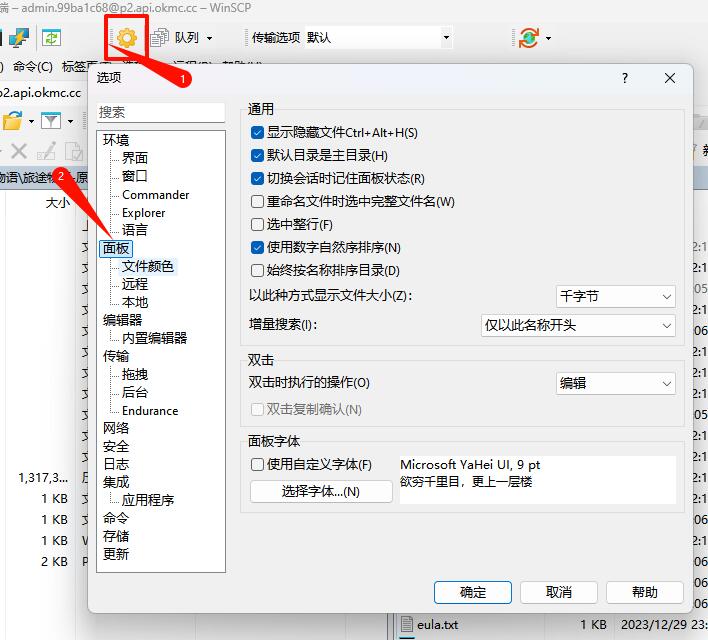This screenshot has width=708, height=640.
Task: Disable showing hidden files checkbox
Action: [x=258, y=133]
